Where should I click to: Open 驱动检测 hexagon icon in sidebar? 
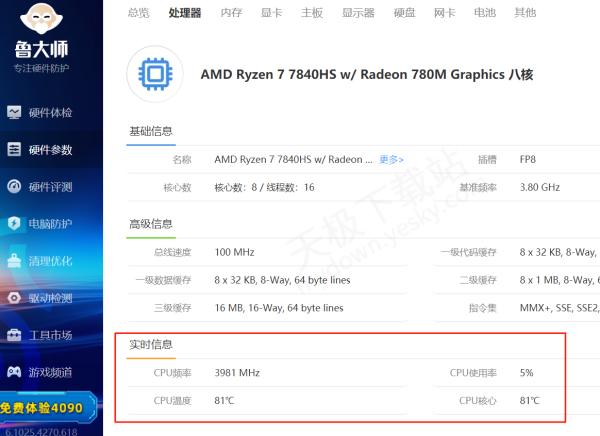[14, 298]
